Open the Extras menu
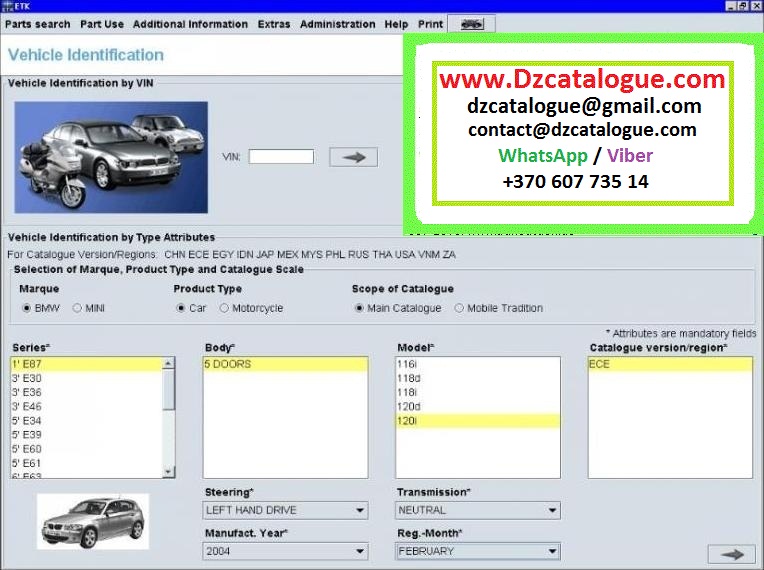The height and width of the screenshot is (570, 764). pos(274,24)
